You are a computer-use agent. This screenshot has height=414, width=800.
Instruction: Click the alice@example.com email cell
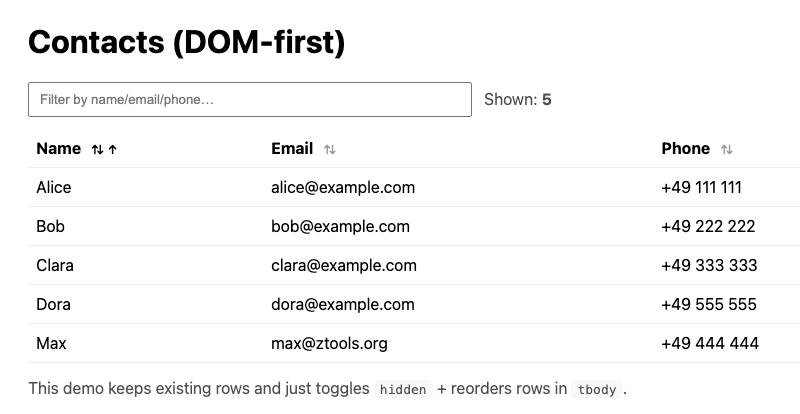point(343,187)
